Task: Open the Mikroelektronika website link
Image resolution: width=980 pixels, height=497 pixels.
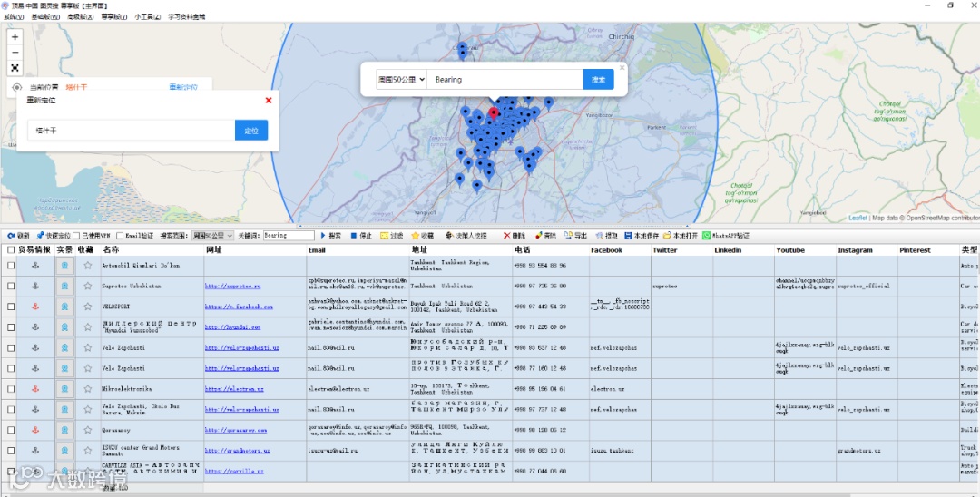Action: coord(234,388)
